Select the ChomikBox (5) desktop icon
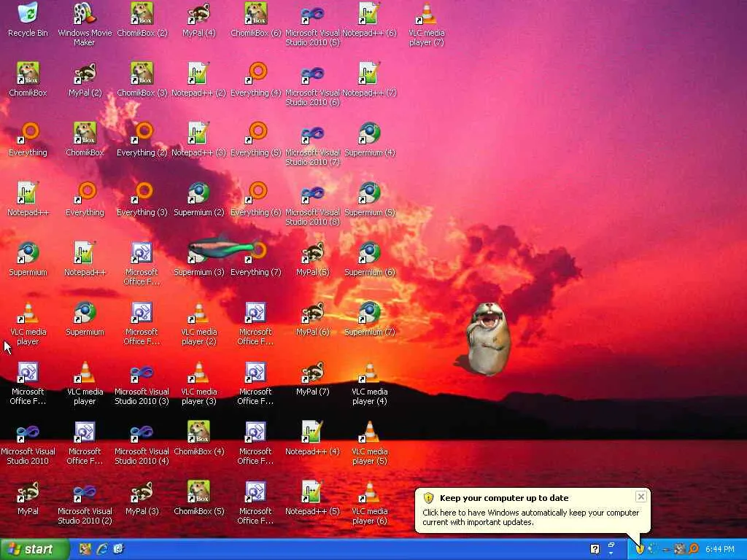The height and width of the screenshot is (560, 747). (198, 498)
